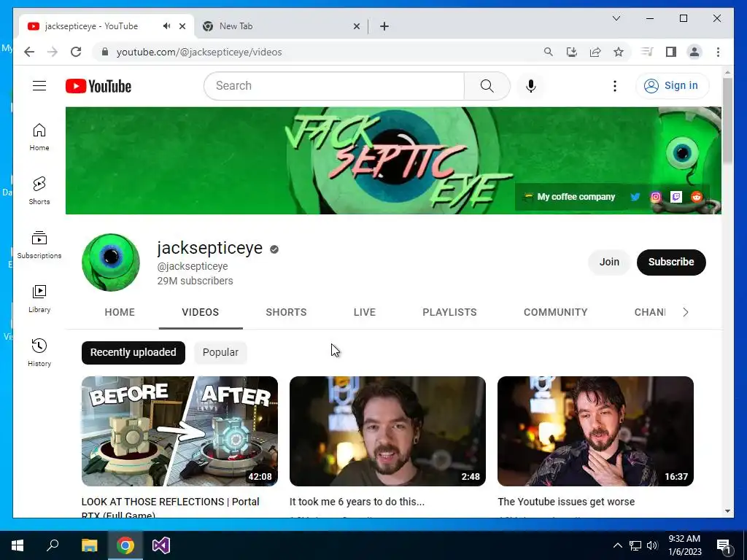
Task: Open Chrome profile icon
Action: pos(694,52)
